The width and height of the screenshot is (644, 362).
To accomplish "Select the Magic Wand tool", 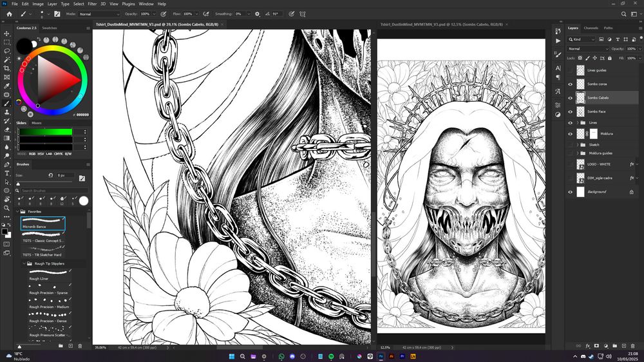I will [x=6, y=59].
